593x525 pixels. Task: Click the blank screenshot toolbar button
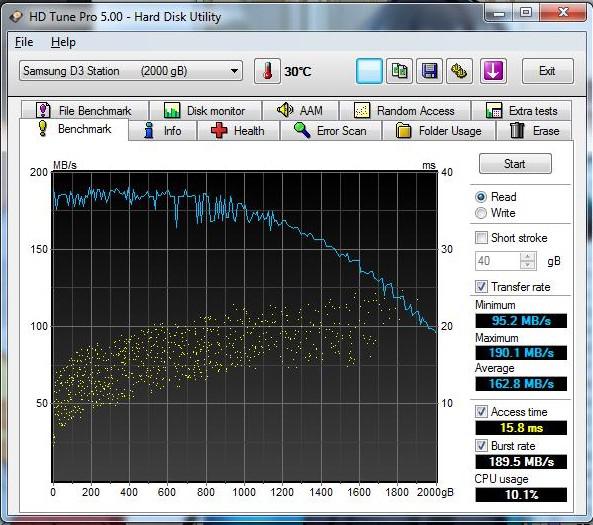coord(369,71)
